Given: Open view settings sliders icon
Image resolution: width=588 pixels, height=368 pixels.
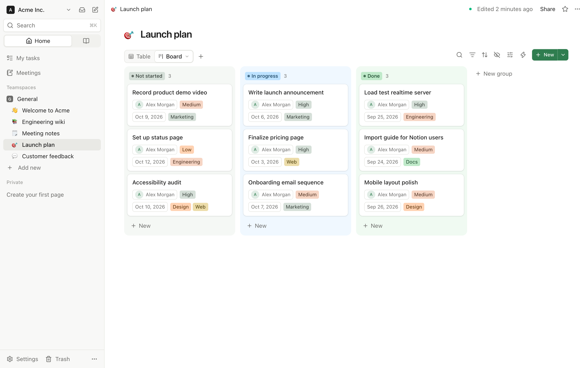Looking at the screenshot, I should [x=510, y=55].
